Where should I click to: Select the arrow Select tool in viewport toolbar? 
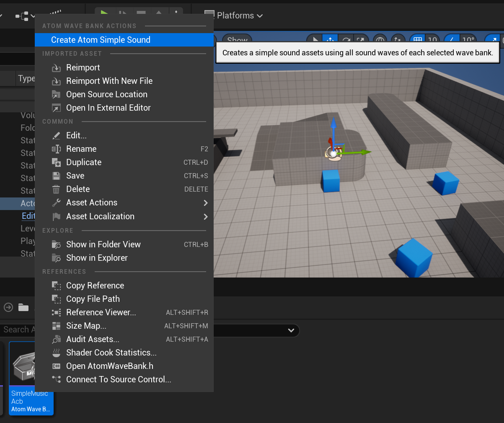315,39
